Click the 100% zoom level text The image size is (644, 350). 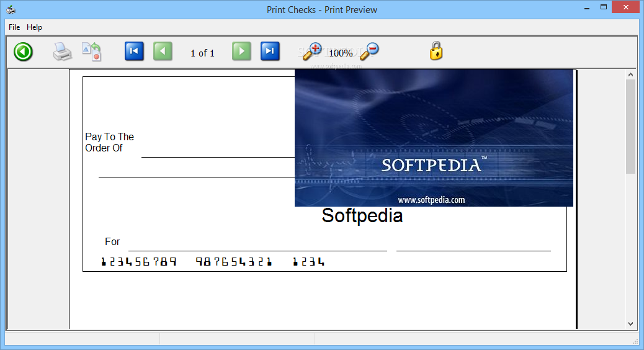click(341, 53)
